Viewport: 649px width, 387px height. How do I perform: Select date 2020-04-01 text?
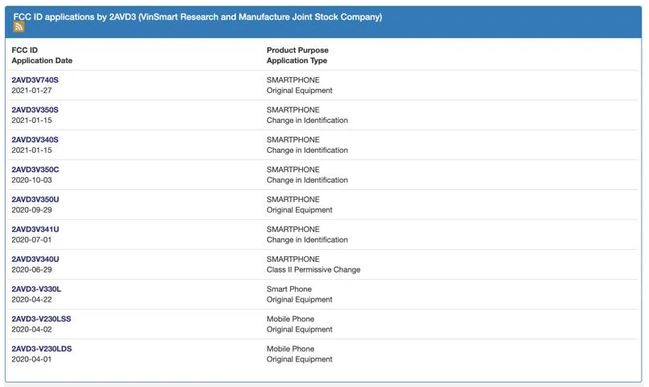click(32, 359)
